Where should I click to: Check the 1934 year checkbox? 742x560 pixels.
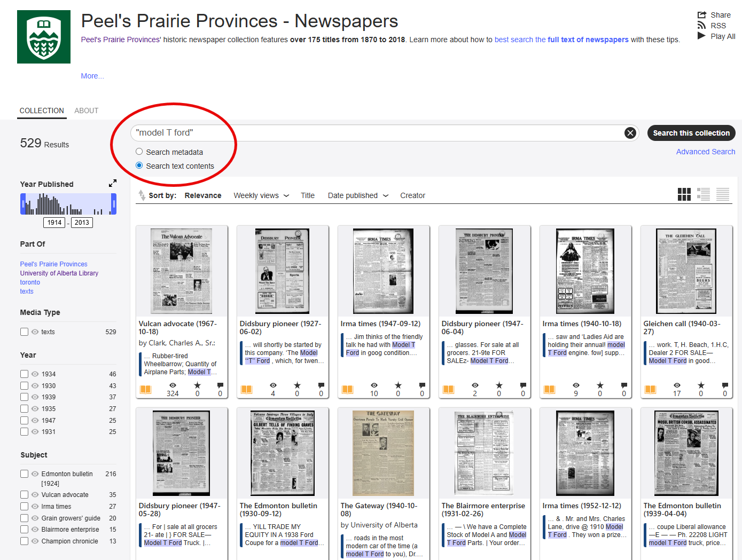click(24, 374)
